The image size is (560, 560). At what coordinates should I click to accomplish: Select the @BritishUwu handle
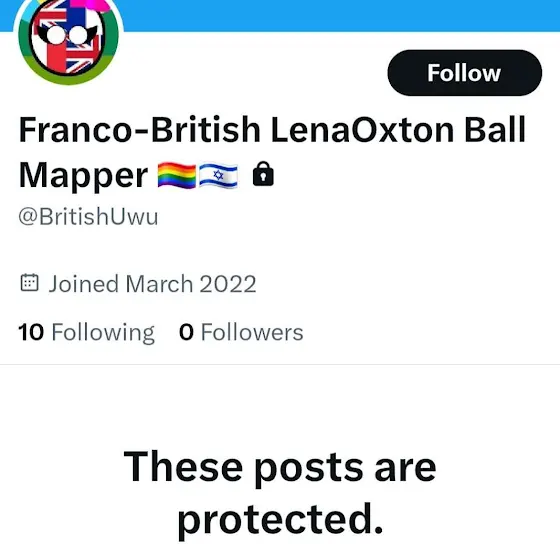88,216
